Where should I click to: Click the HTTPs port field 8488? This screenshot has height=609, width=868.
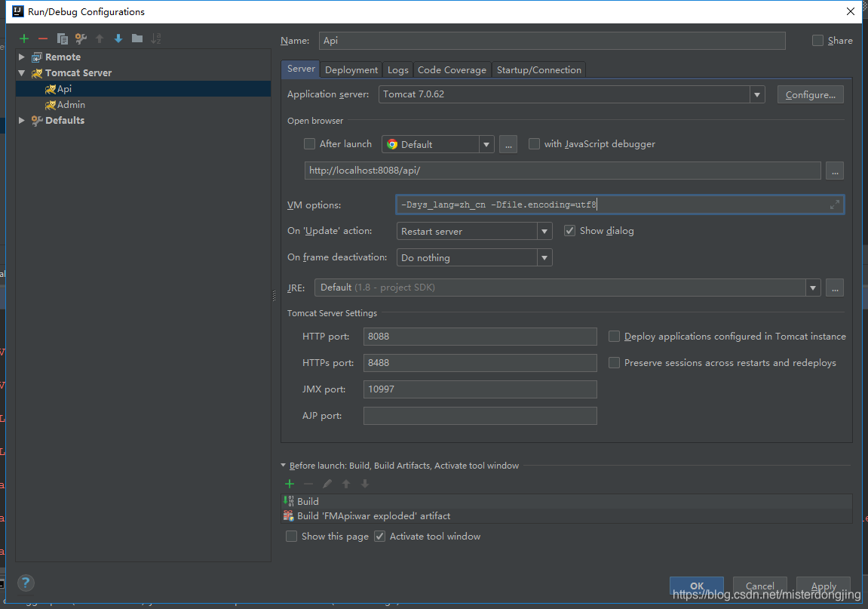coord(480,363)
